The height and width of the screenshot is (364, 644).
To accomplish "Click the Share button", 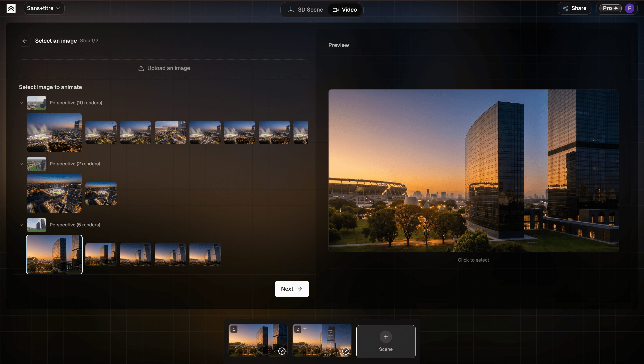I will coord(574,8).
